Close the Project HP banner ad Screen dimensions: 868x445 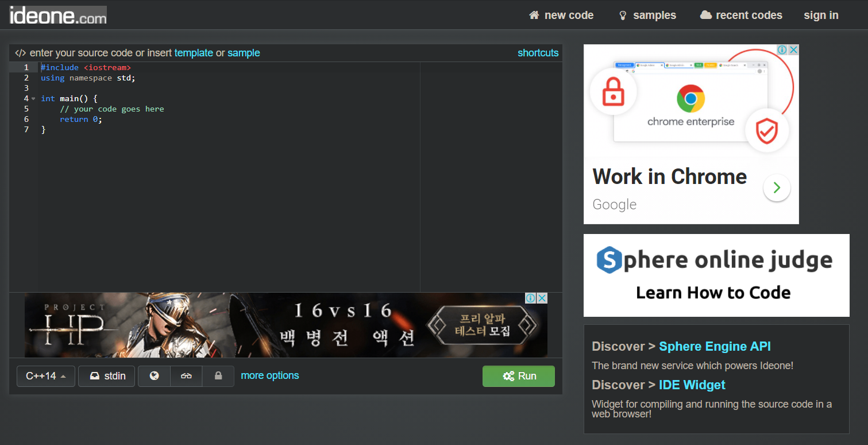tap(542, 298)
